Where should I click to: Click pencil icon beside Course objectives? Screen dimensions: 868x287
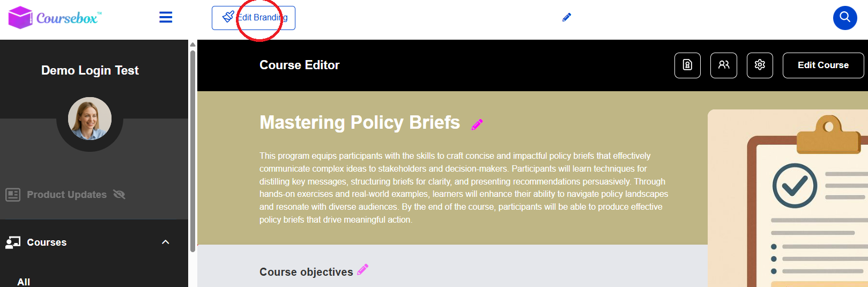pos(363,269)
